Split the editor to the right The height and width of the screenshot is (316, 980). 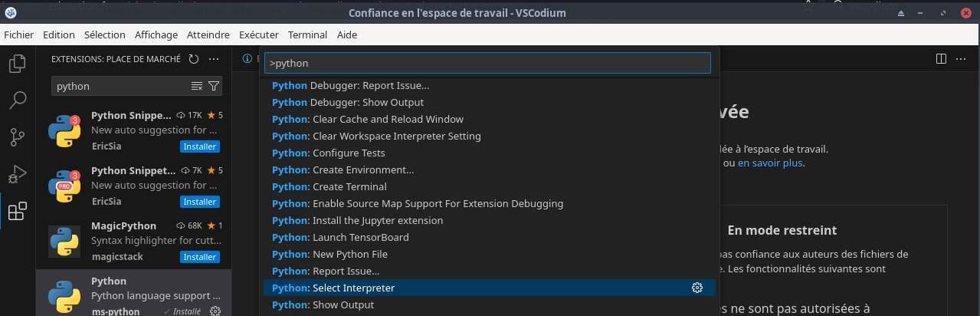[941, 59]
